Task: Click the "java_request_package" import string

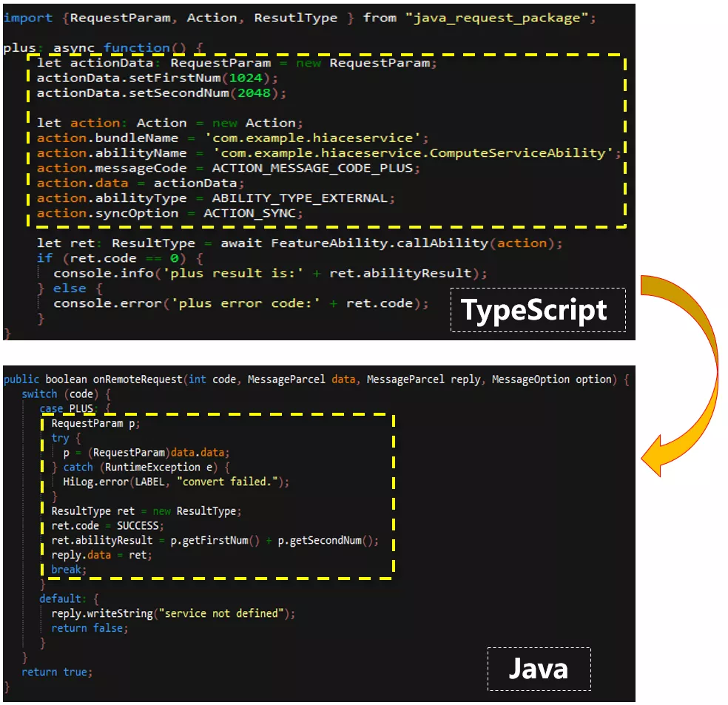Action: click(x=496, y=18)
